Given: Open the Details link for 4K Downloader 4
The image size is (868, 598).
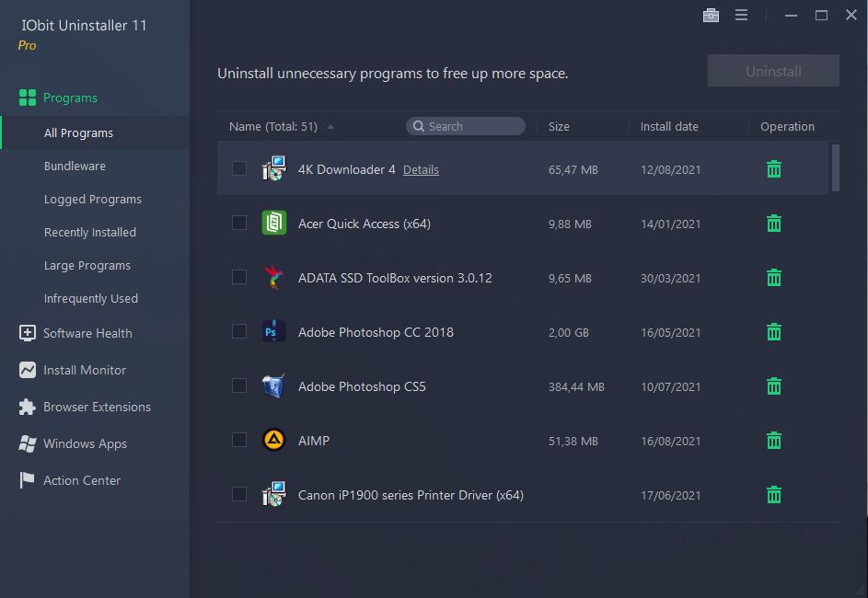Looking at the screenshot, I should click(x=421, y=170).
